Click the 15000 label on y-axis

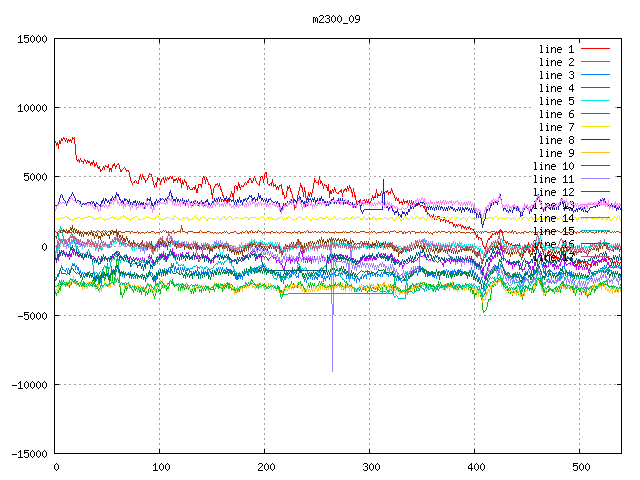(x=32, y=39)
